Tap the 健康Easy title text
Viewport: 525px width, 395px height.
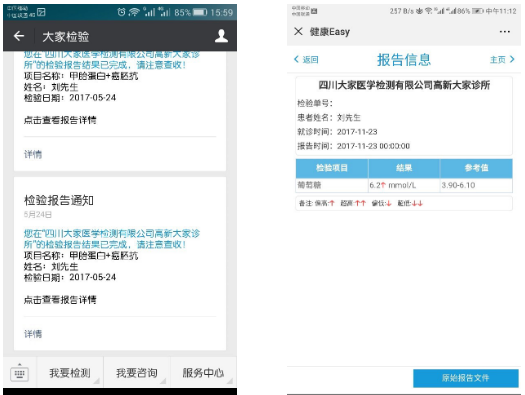tap(330, 32)
